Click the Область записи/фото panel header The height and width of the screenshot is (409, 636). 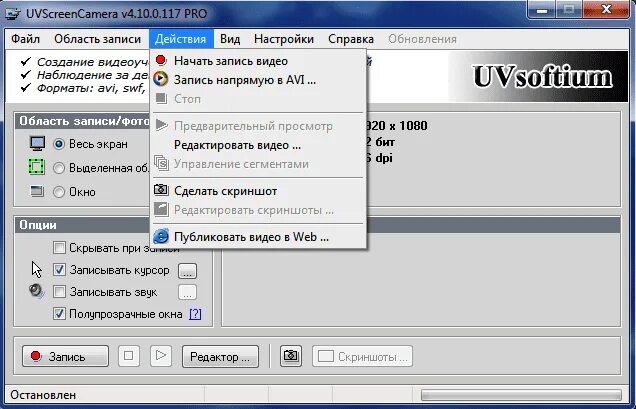[84, 121]
